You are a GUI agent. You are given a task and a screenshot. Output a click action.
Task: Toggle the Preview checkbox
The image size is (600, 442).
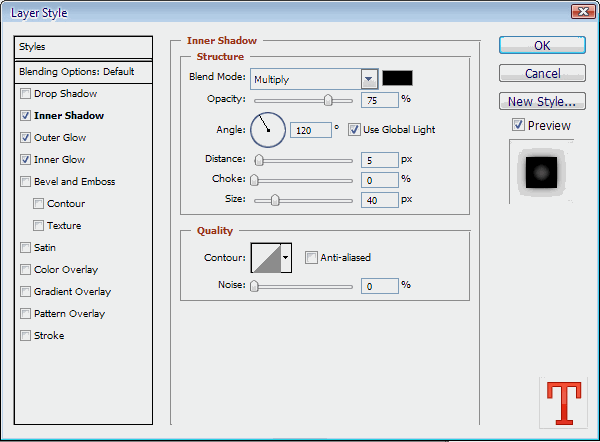click(x=518, y=125)
